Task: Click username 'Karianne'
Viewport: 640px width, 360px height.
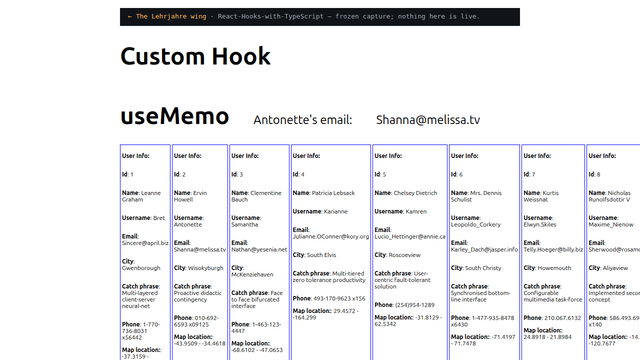Action: (x=336, y=211)
